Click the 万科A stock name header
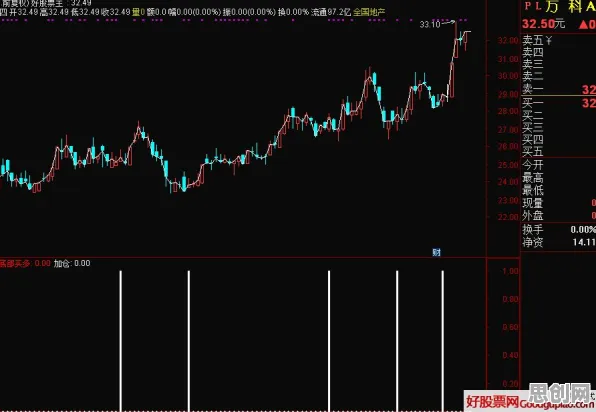596x412 pixels. tap(571, 6)
